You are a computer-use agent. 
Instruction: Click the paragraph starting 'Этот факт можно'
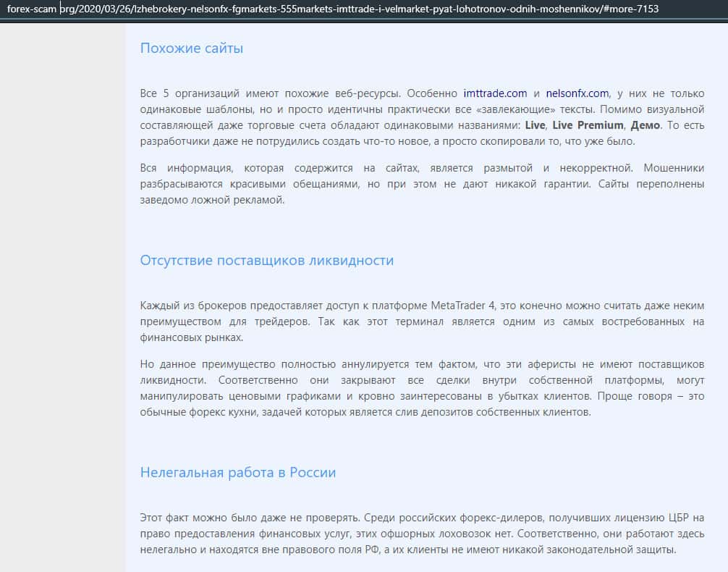(422, 534)
